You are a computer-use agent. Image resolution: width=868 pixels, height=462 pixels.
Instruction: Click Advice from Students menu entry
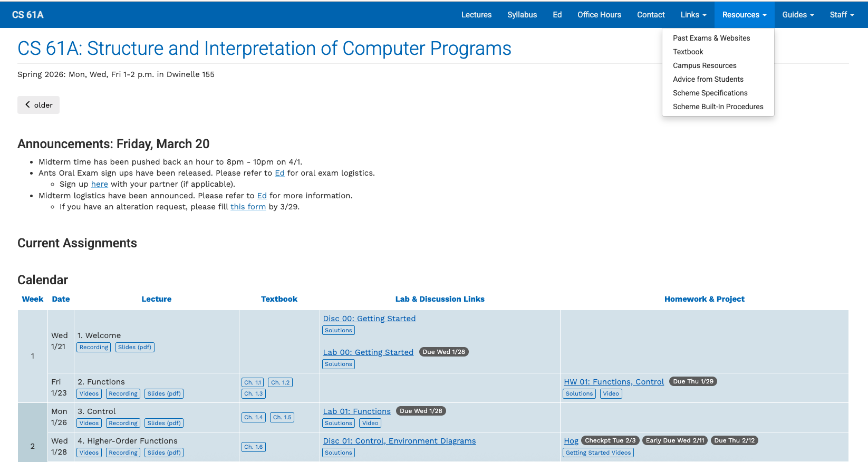[x=708, y=79]
